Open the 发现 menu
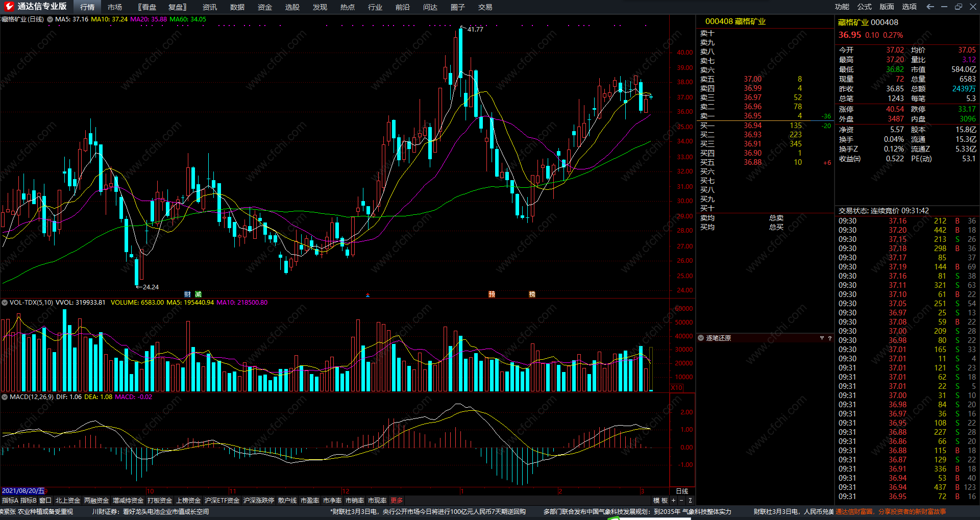Image resolution: width=980 pixels, height=520 pixels. 320,7
